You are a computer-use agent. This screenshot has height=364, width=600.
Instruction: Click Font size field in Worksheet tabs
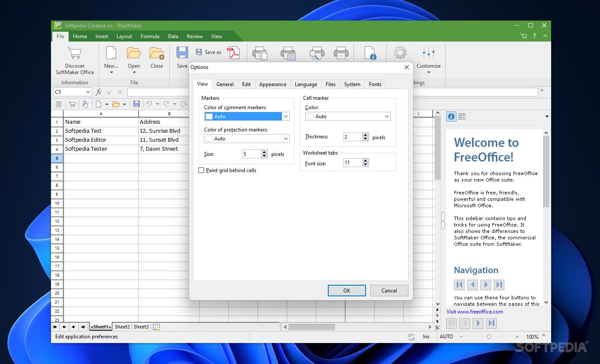click(353, 163)
